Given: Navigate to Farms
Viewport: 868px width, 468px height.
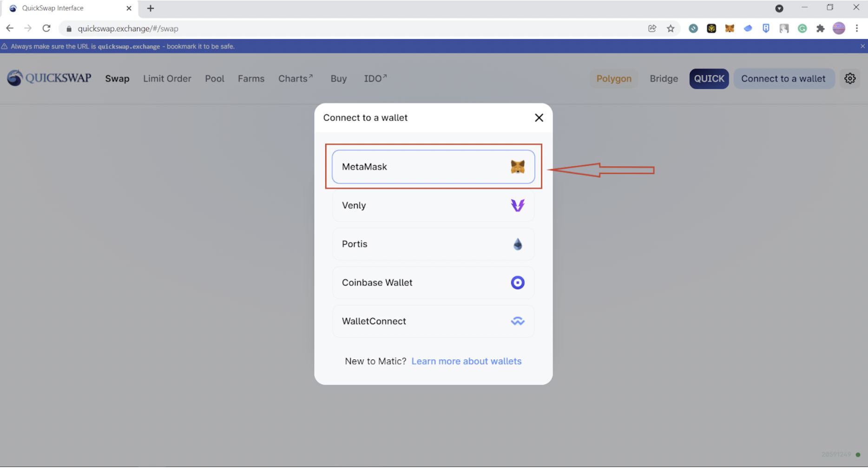Looking at the screenshot, I should [251, 78].
